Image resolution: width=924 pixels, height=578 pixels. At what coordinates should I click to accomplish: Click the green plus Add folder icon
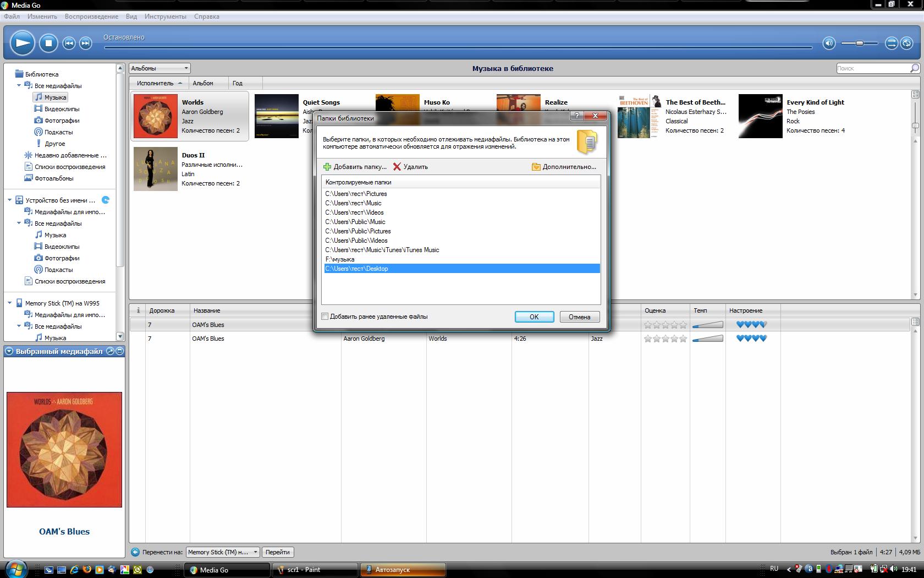click(327, 167)
